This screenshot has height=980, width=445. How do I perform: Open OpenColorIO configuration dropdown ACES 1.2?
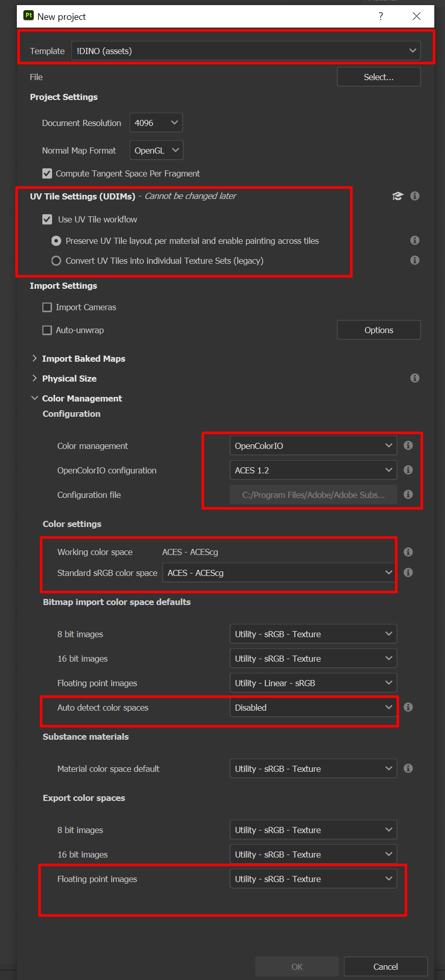point(313,470)
